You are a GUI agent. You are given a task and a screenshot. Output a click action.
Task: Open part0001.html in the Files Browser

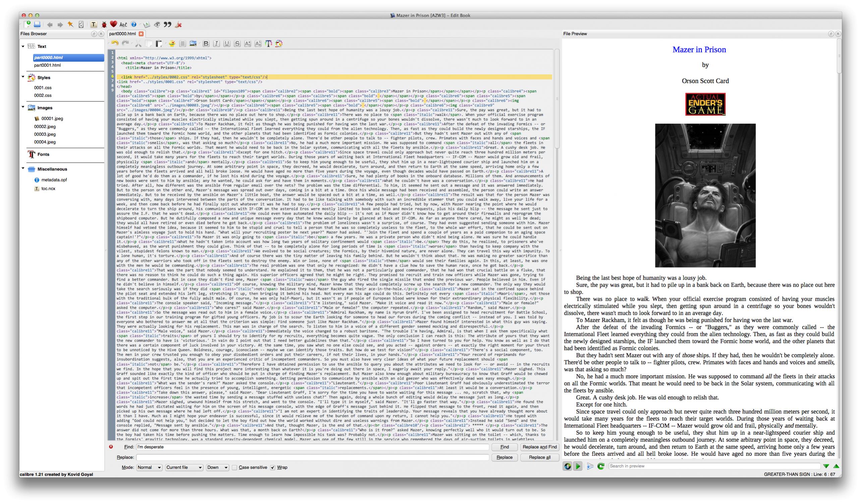pos(48,65)
